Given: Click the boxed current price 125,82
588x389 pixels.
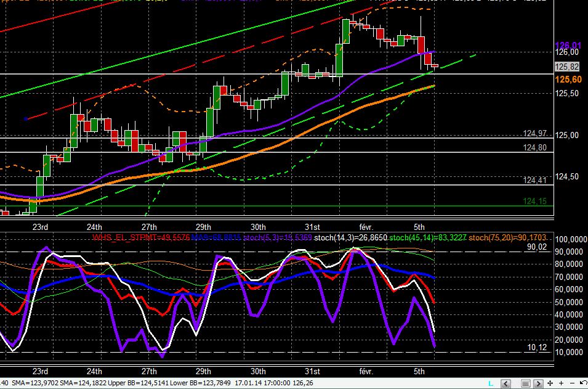Looking at the screenshot, I should (x=567, y=67).
